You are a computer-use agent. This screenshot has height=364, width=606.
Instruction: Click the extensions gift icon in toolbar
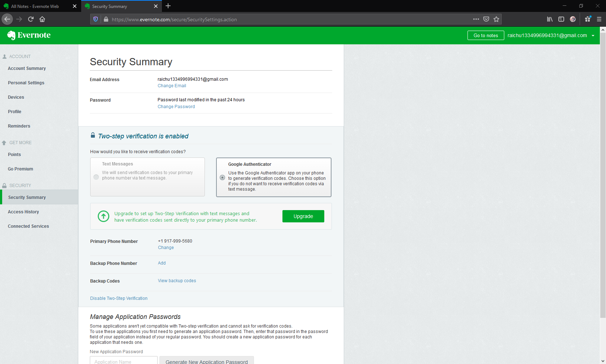(588, 19)
